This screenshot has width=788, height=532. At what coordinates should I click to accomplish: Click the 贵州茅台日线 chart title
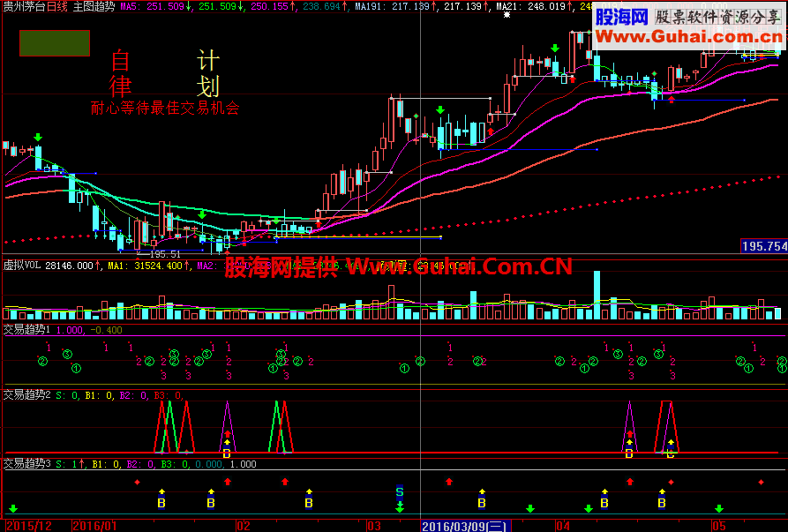click(35, 6)
